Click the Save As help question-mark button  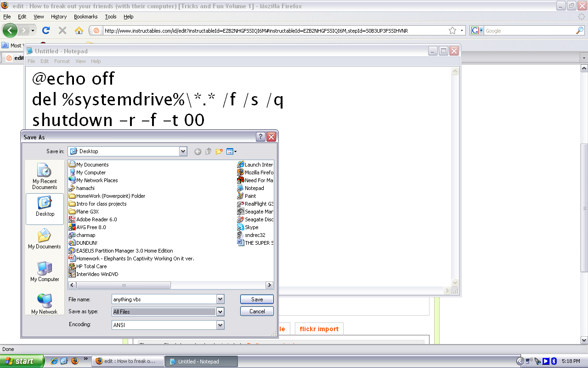click(260, 137)
